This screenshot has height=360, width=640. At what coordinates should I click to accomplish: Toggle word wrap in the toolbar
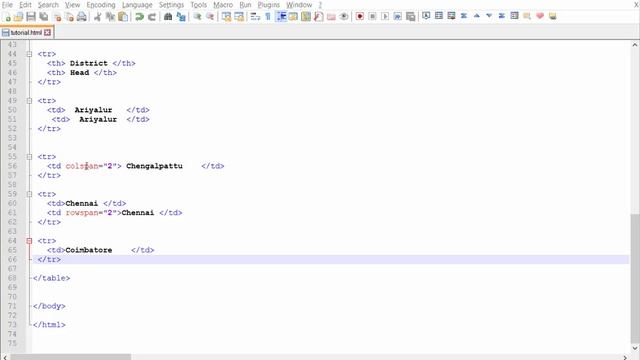pos(255,17)
